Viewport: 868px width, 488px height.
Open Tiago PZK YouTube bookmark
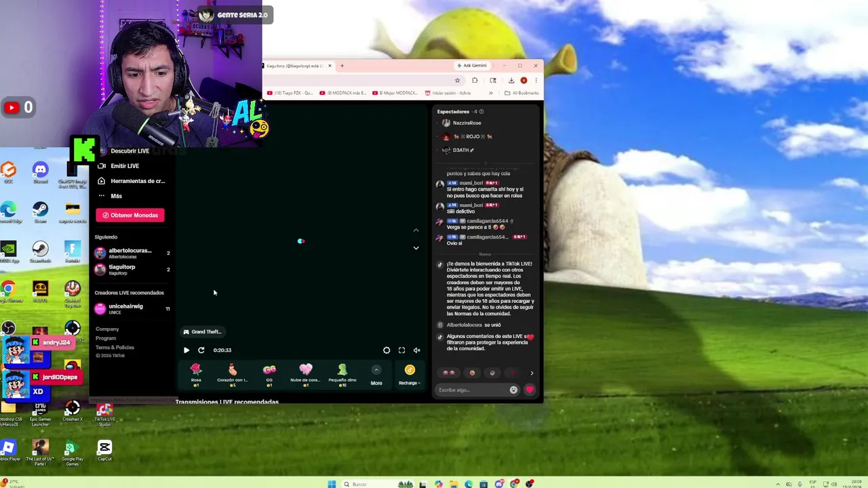[x=290, y=93]
